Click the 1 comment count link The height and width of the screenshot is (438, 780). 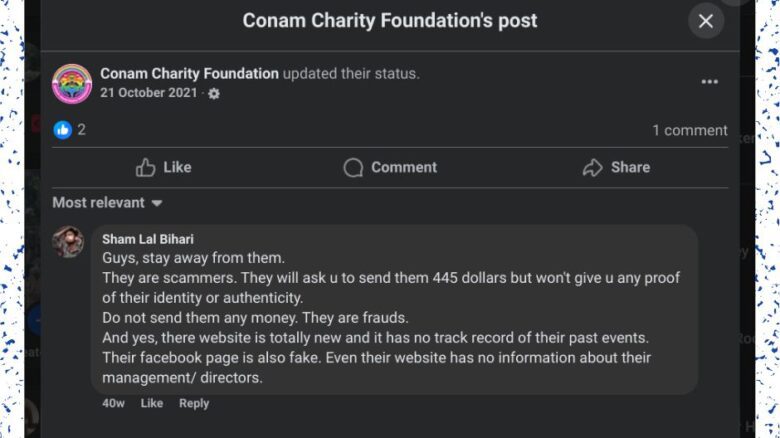(689, 130)
